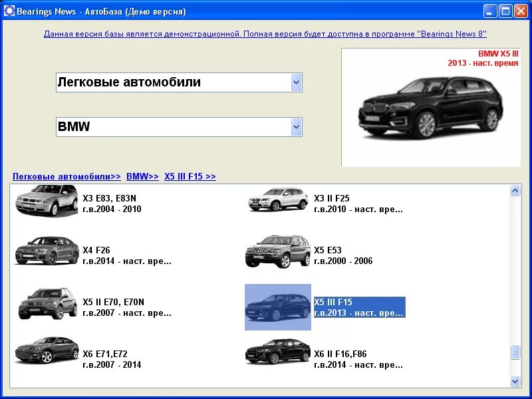Follow the 'BMW>>' breadcrumb link

coord(142,176)
